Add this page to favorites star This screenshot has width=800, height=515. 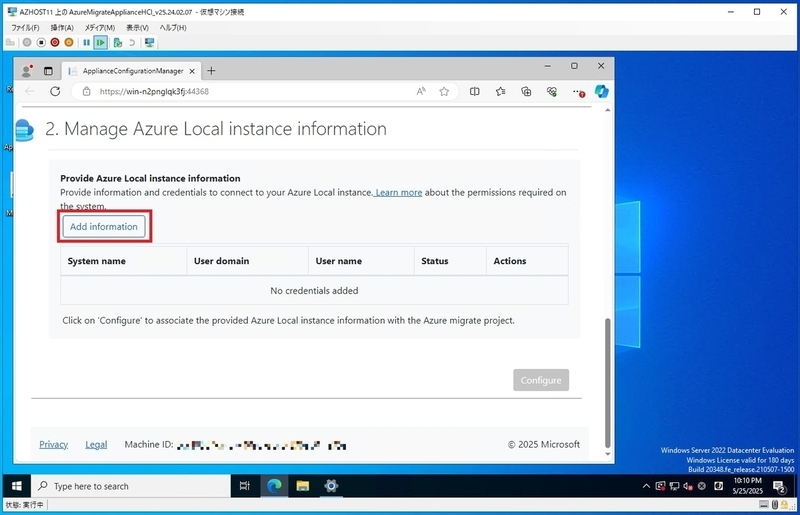coord(444,91)
